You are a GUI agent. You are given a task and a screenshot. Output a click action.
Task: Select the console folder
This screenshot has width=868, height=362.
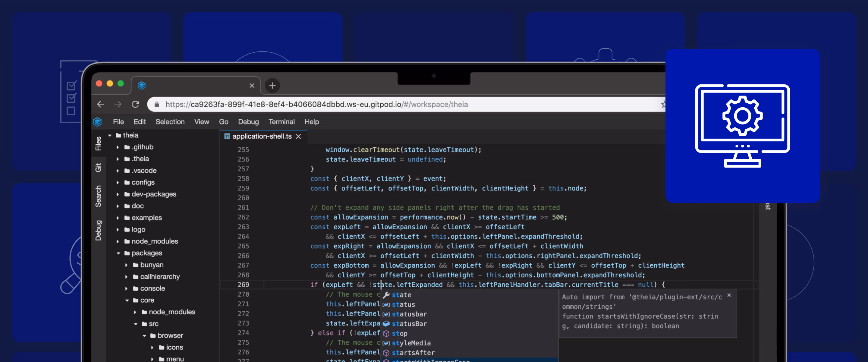152,288
